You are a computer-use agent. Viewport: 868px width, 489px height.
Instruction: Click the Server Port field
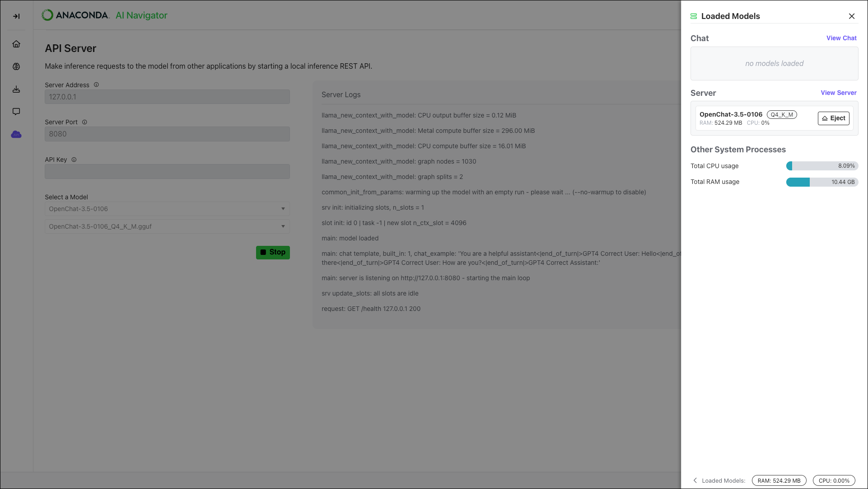point(167,134)
